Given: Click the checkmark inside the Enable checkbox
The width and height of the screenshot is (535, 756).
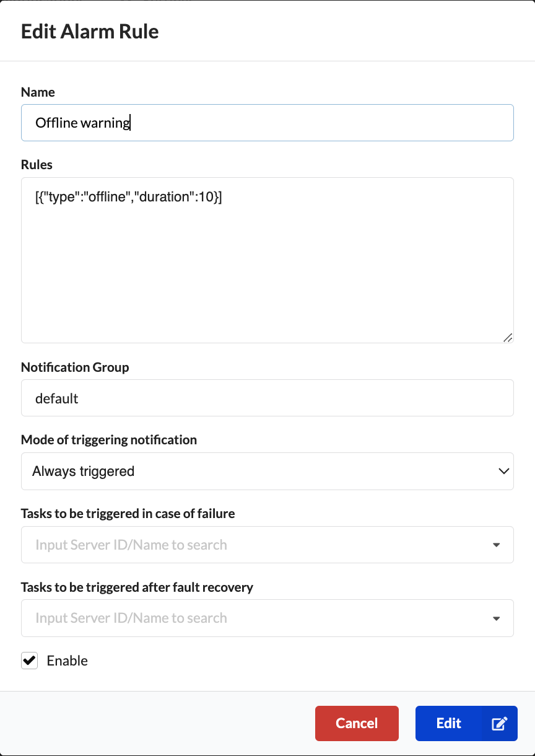Looking at the screenshot, I should (x=29, y=661).
